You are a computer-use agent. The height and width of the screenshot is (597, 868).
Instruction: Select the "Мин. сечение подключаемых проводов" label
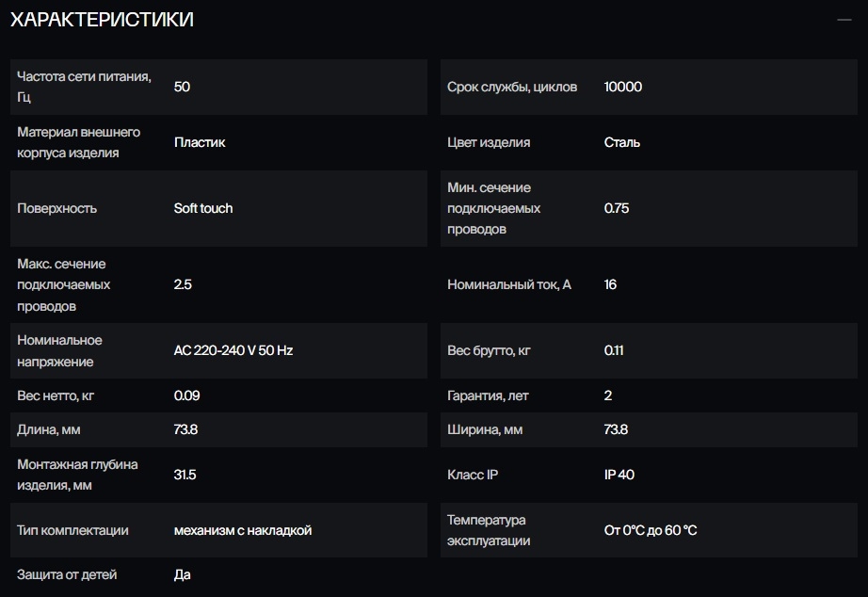(494, 208)
